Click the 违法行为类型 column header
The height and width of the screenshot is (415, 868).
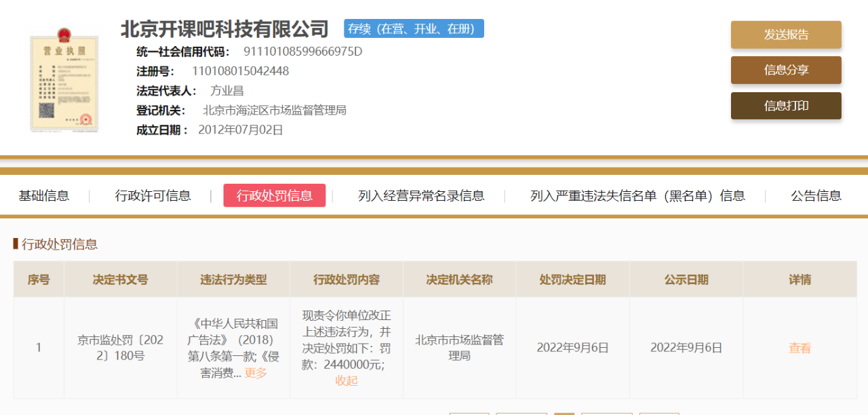(233, 279)
